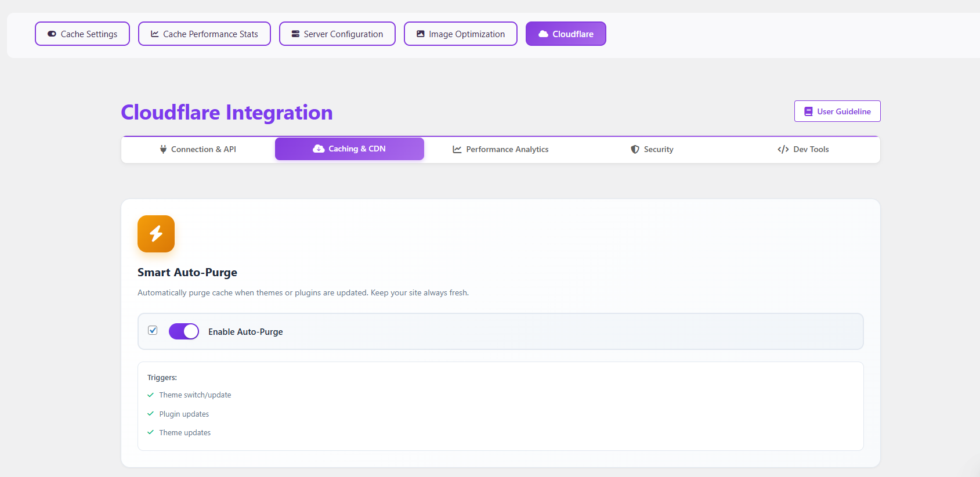Open the Dev Tools sub-tab

pyautogui.click(x=804, y=149)
